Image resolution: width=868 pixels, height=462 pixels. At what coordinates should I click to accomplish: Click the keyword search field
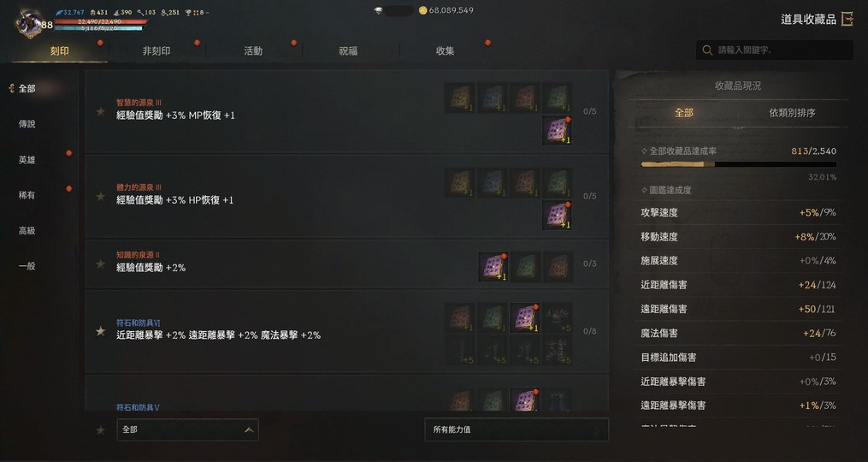[x=775, y=50]
